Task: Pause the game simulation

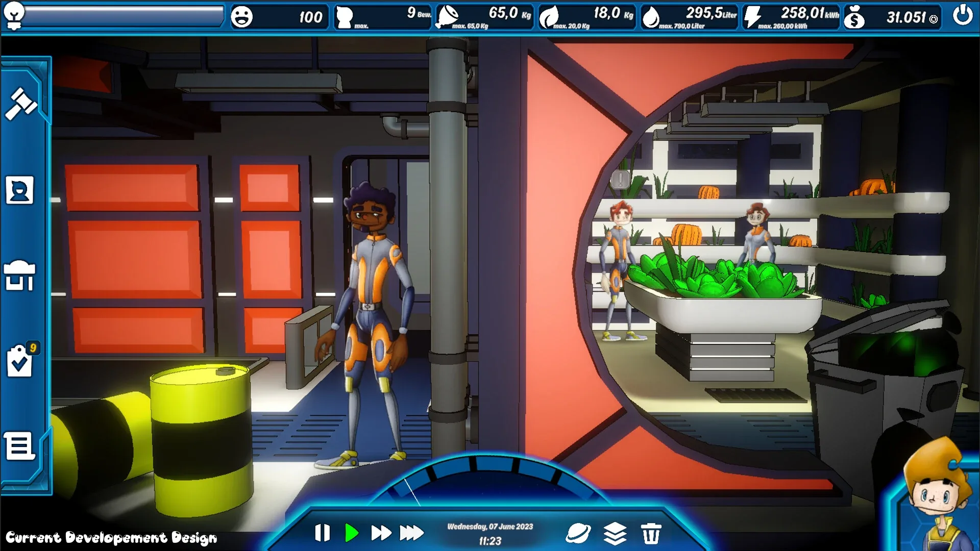Action: (322, 533)
